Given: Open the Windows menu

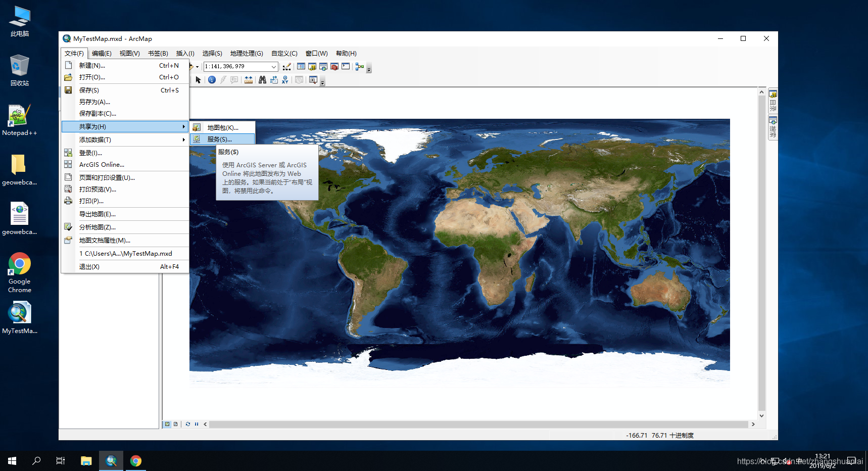Looking at the screenshot, I should 317,54.
